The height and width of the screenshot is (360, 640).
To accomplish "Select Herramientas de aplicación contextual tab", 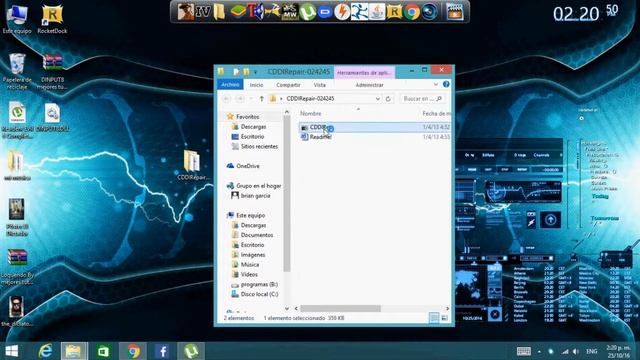I will click(x=364, y=72).
